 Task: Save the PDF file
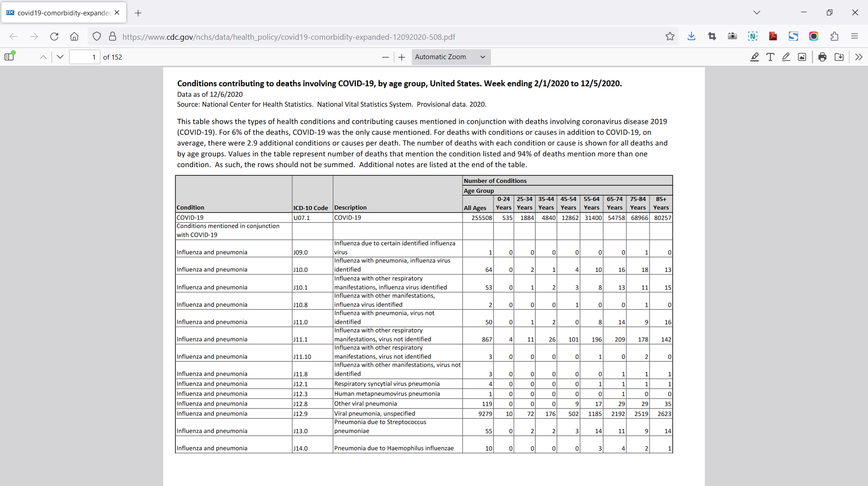tap(839, 57)
